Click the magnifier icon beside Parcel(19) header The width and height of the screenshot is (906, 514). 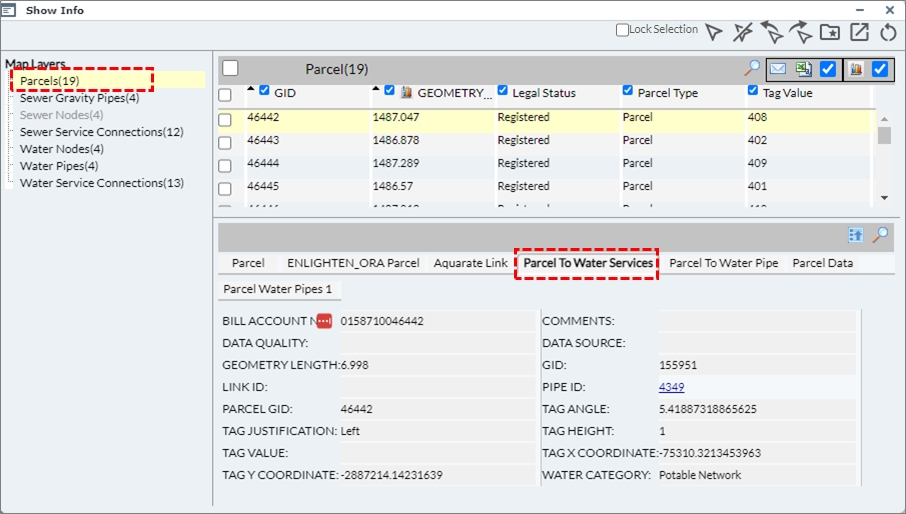click(x=752, y=68)
